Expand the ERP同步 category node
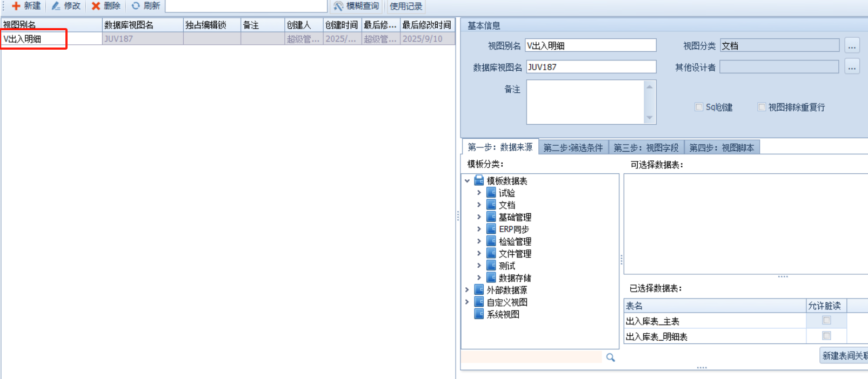Screen dimensions: 868x379 [479, 229]
